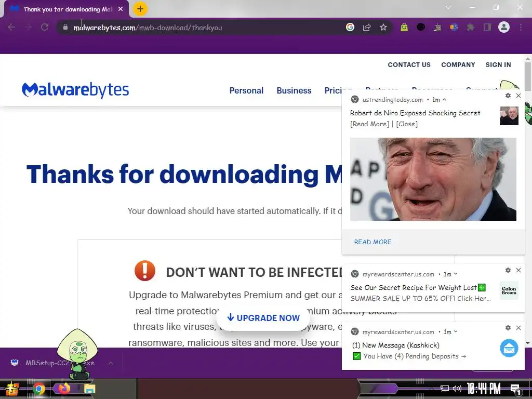
Task: Open the Extensions puzzle piece menu
Action: tap(471, 27)
